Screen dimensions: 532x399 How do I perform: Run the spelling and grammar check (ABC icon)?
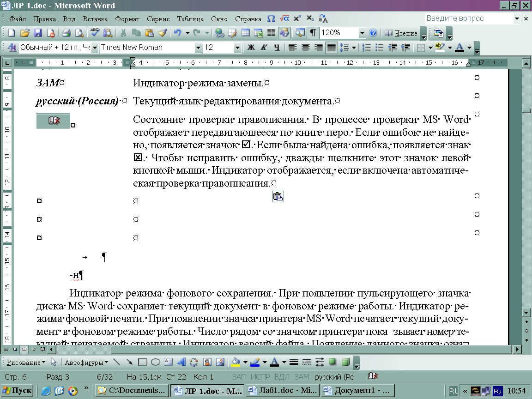pyautogui.click(x=95, y=33)
